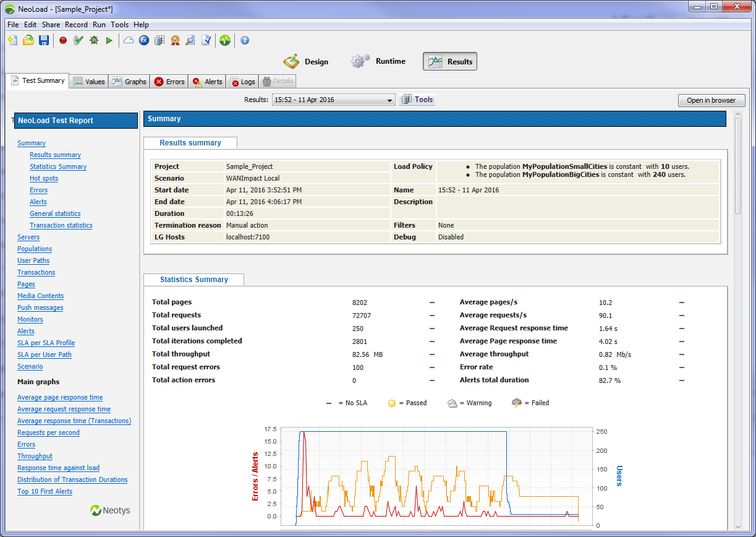
Task: Open the Alerts tab
Action: pos(207,81)
